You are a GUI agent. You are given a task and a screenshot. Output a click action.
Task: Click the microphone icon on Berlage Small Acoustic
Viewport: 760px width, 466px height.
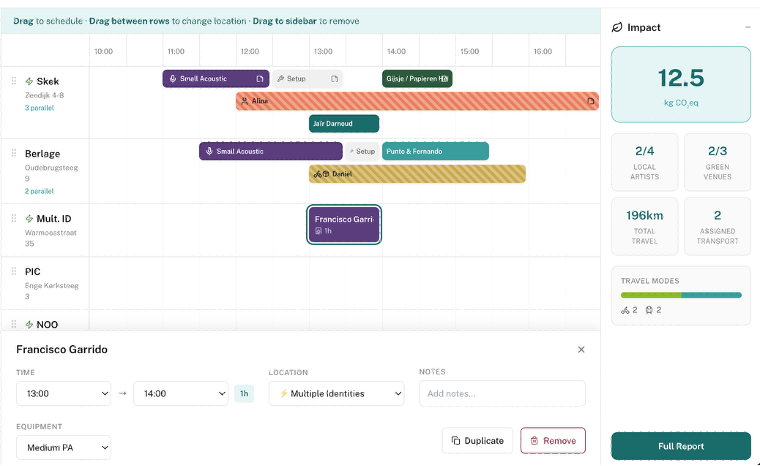click(x=209, y=152)
